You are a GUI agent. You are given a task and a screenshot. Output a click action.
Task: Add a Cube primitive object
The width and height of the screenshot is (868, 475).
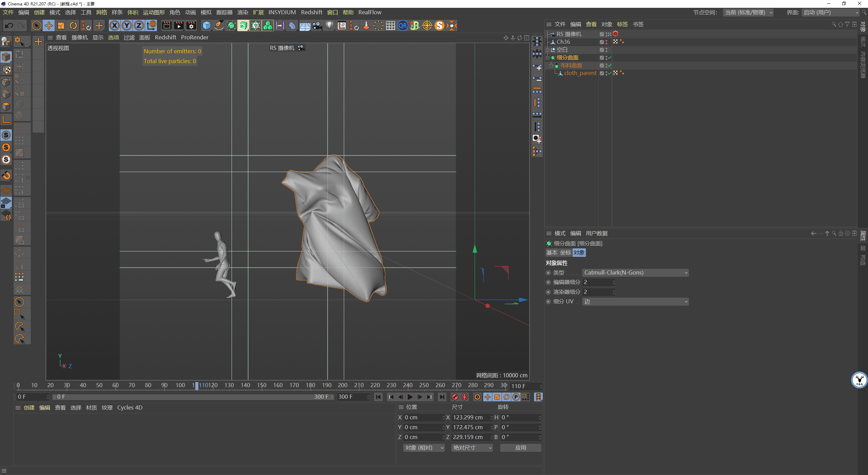pos(206,25)
